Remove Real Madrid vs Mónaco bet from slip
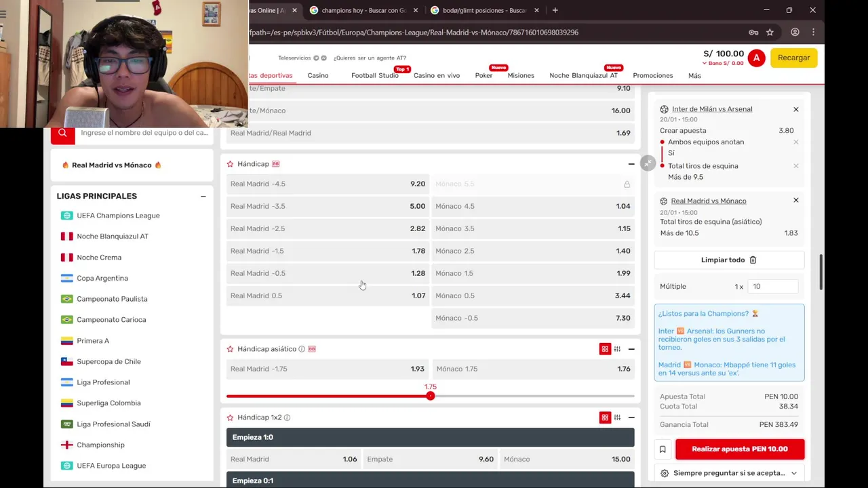This screenshot has height=488, width=868. coord(796,201)
